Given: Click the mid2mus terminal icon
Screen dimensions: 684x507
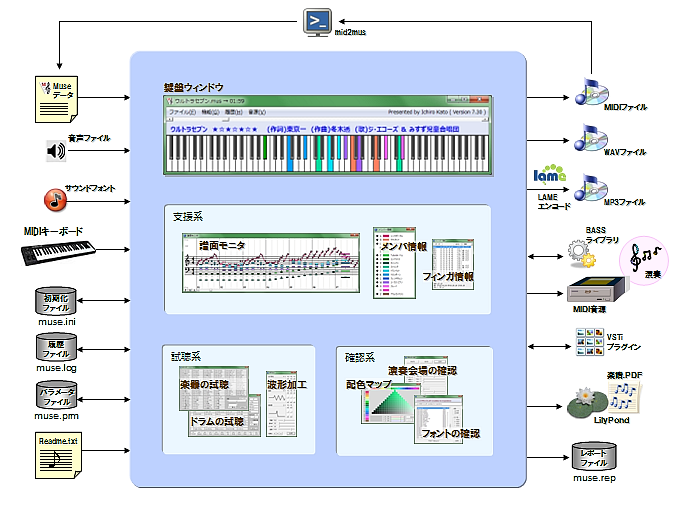Looking at the screenshot, I should tap(318, 21).
